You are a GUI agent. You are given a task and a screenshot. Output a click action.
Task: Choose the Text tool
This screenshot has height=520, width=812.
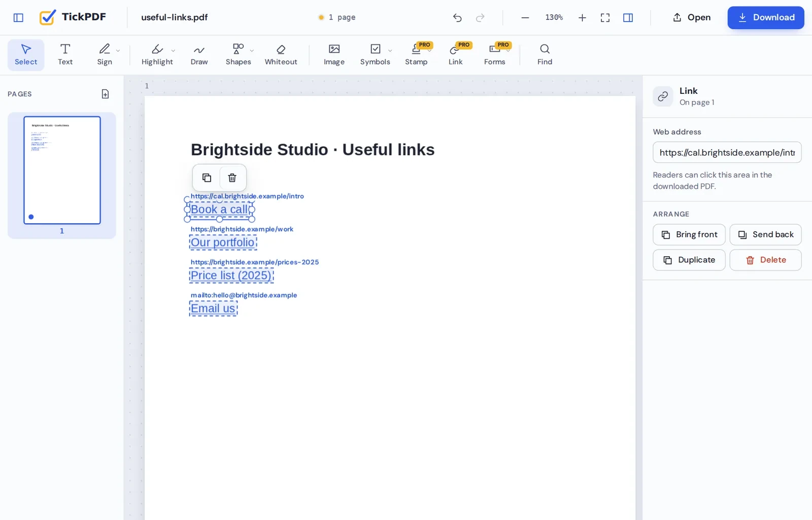(65, 55)
